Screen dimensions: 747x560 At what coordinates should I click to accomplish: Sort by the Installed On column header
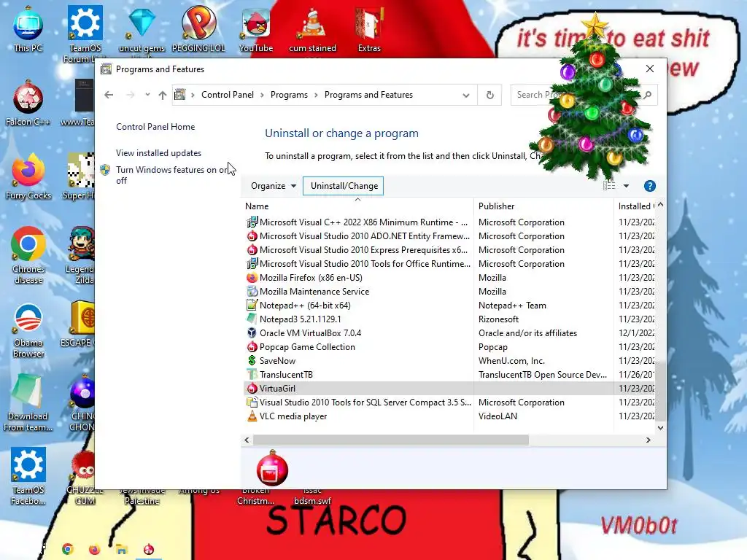(x=635, y=206)
